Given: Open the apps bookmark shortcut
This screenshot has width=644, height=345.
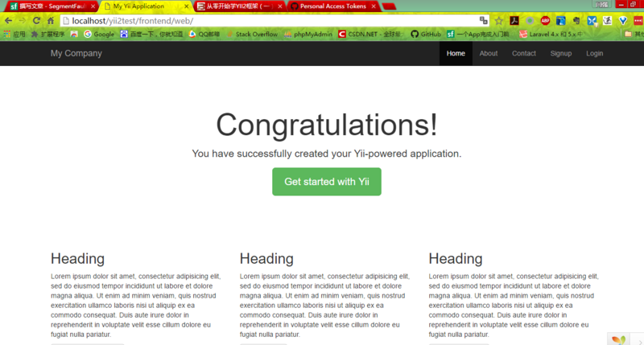Looking at the screenshot, I should pyautogui.click(x=14, y=34).
